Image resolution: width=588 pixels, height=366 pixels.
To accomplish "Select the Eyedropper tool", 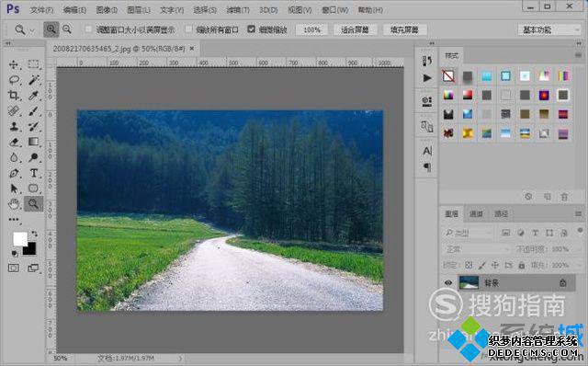I will pyautogui.click(x=33, y=96).
